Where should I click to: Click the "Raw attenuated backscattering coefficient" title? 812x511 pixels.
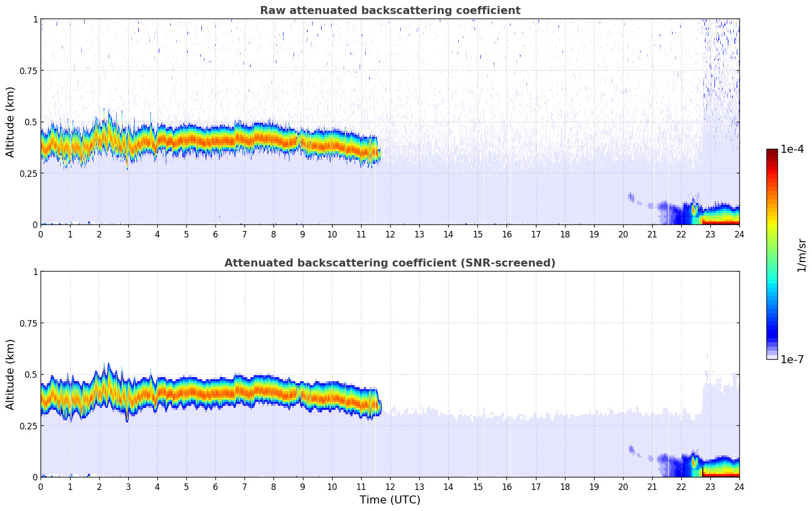tap(390, 11)
